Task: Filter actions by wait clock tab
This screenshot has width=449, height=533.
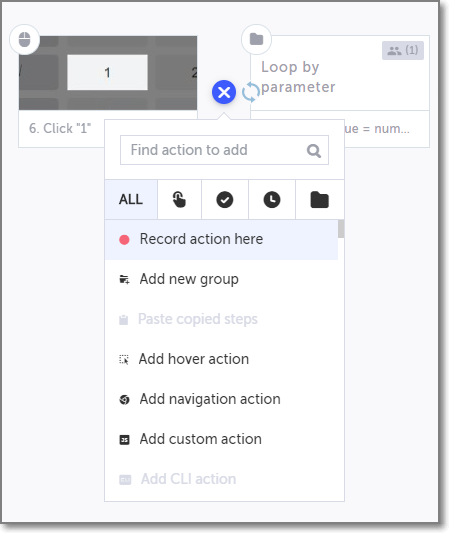Action: click(272, 200)
